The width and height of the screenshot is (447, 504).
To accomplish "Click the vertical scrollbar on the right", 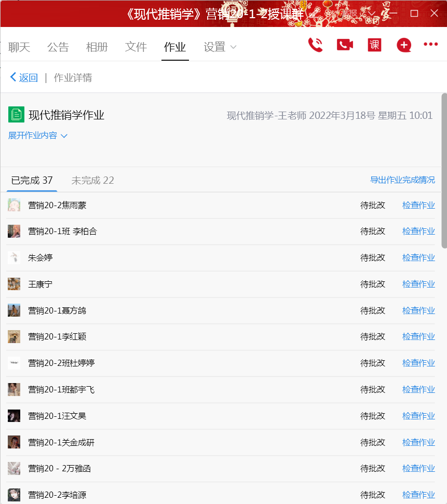I will coord(444,166).
